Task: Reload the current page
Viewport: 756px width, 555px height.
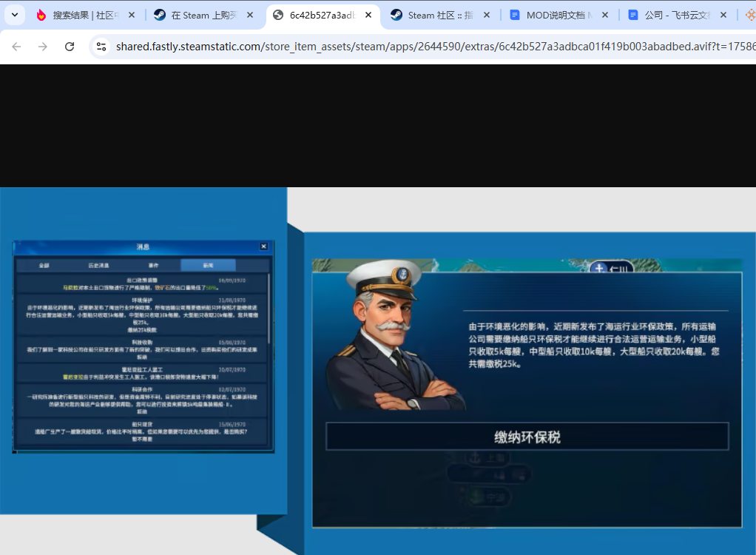Action: 70,47
